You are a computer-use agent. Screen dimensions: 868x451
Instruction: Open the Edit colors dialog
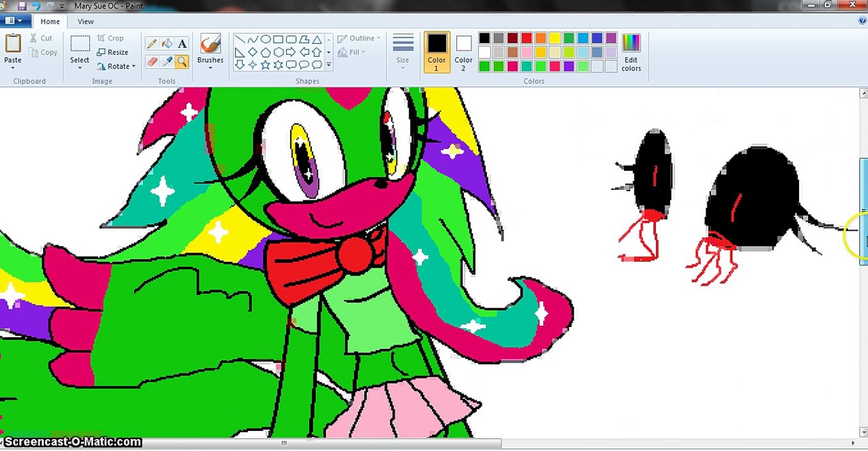pos(631,53)
